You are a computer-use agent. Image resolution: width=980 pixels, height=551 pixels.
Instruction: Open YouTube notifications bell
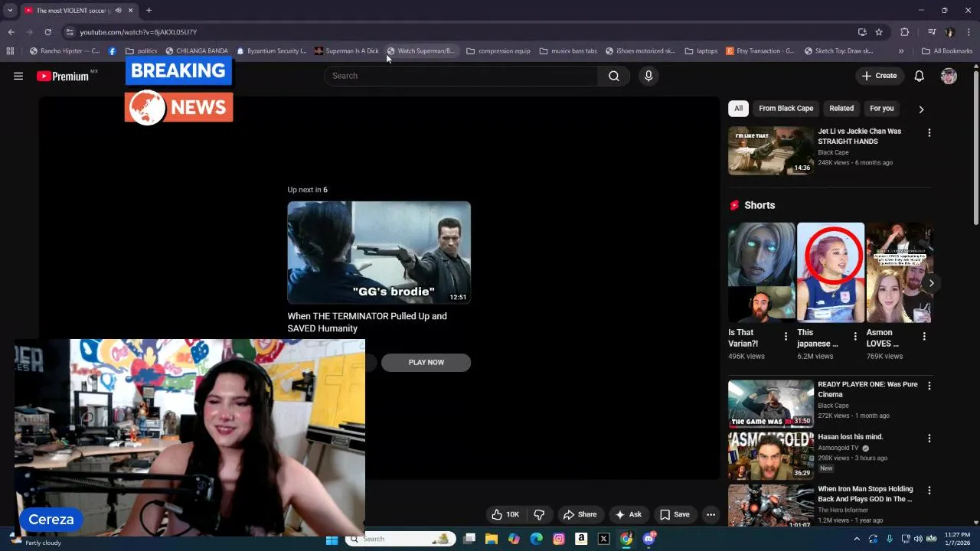[920, 76]
